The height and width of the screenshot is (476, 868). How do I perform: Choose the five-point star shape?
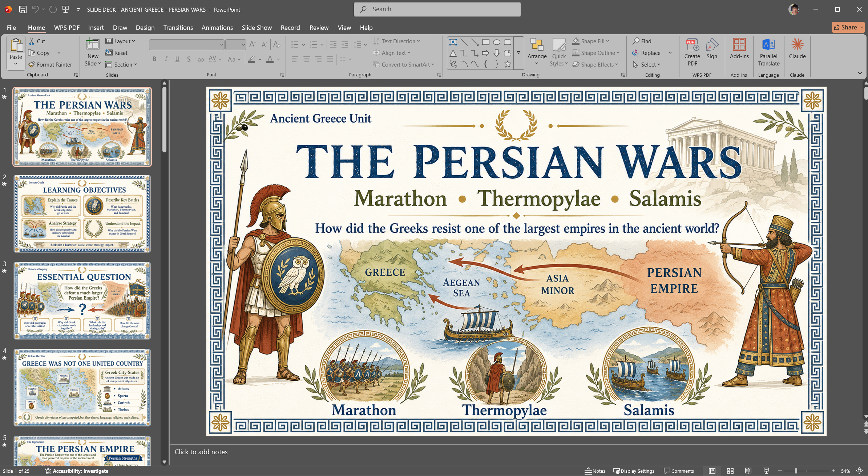tap(508, 64)
